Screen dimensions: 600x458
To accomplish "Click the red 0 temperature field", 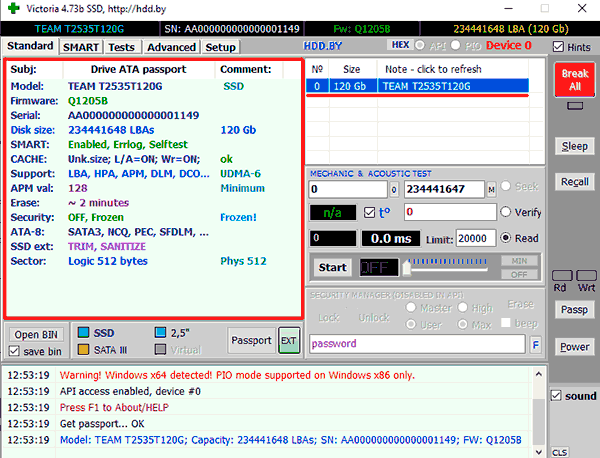I will (x=450, y=212).
